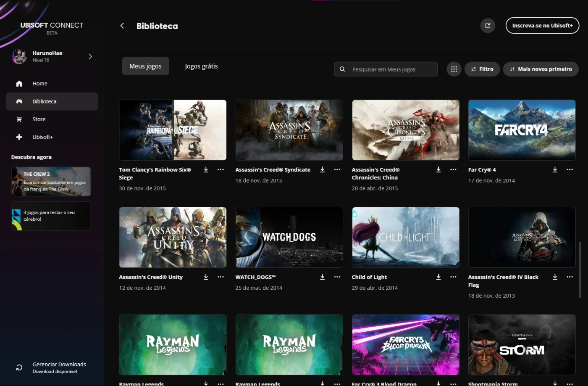Download Assassin's Creed Syndicate via arrow icon
Image resolution: width=588 pixels, height=386 pixels.
(x=322, y=169)
